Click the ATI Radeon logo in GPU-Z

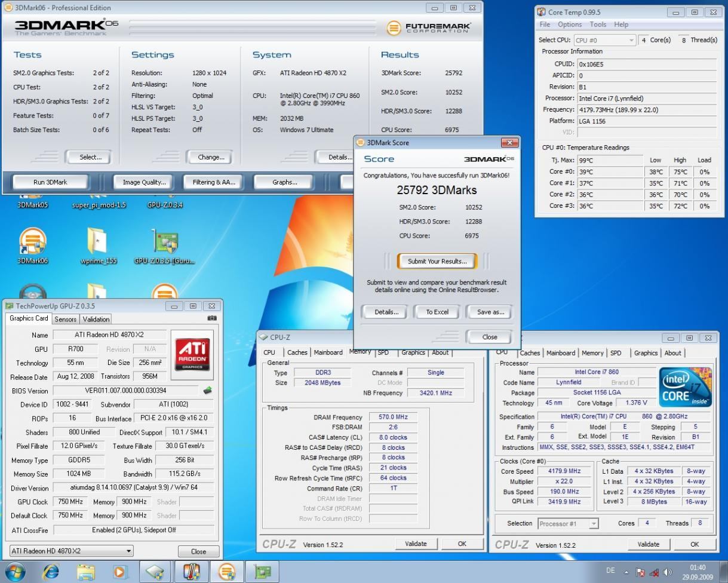(192, 355)
